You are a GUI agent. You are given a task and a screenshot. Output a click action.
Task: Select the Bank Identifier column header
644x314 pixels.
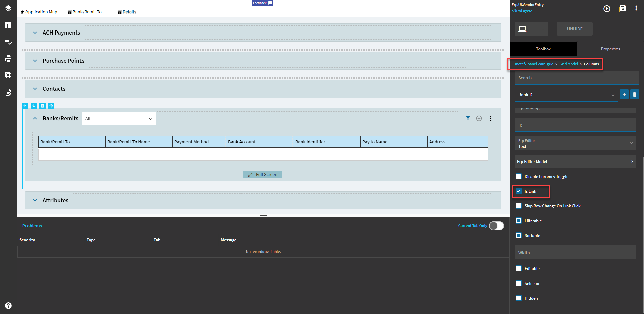point(327,142)
